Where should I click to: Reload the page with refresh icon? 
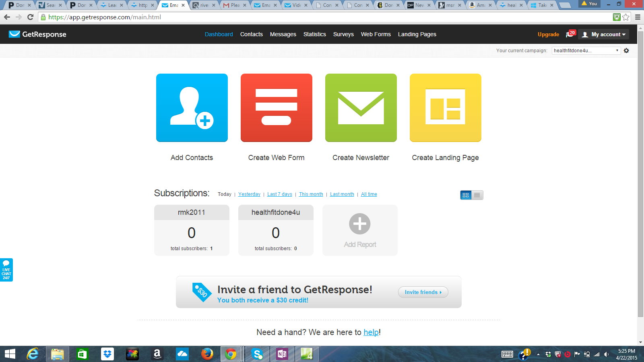(x=30, y=17)
